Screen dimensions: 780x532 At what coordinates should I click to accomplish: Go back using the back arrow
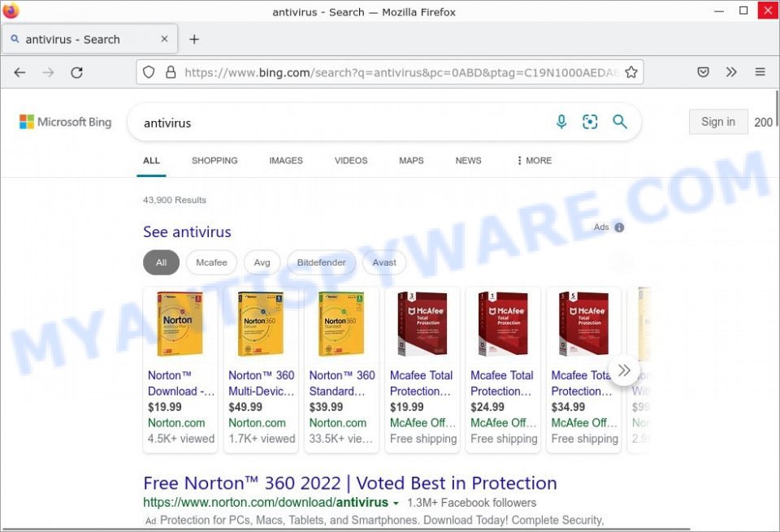[x=19, y=72]
